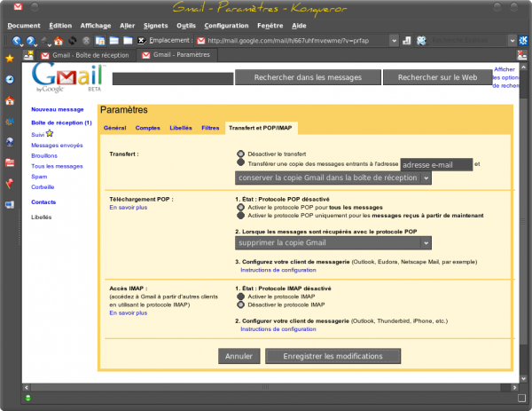This screenshot has width=532, height=411.
Task: Open 'conserver la copie Gmail' dropdown
Action: (333, 178)
